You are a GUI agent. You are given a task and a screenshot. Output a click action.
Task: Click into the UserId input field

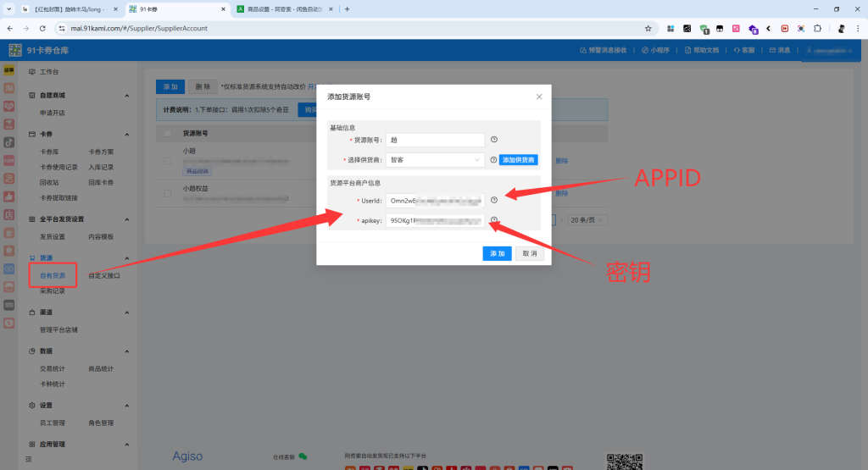(435, 201)
